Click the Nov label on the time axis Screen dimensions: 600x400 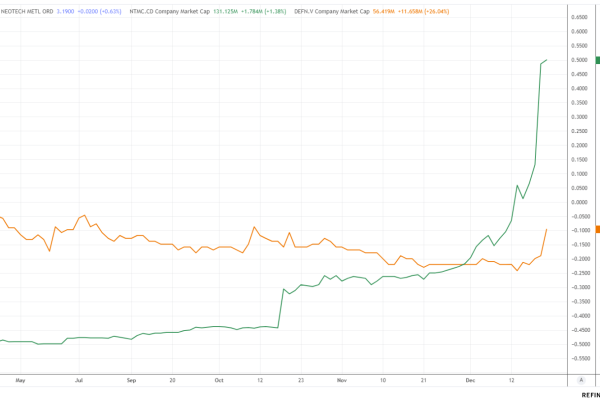(342, 380)
